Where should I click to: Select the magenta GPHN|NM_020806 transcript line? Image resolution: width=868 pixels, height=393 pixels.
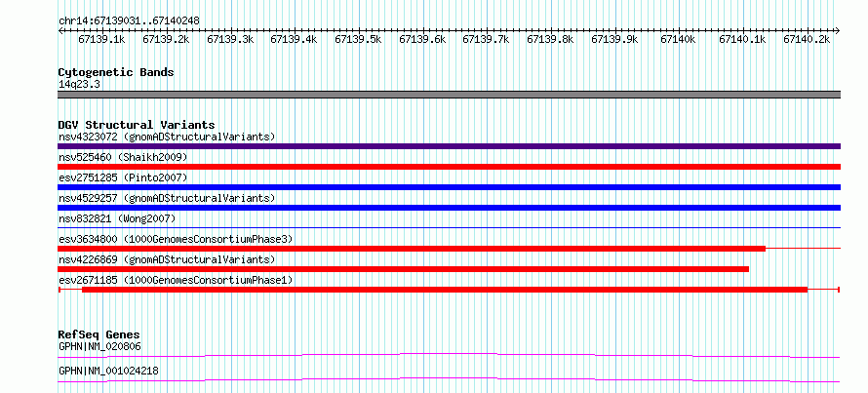pos(449,355)
